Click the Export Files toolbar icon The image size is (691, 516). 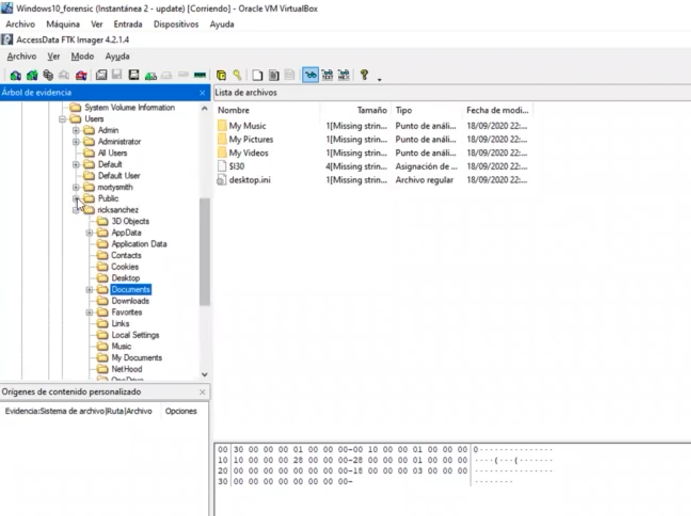257,75
